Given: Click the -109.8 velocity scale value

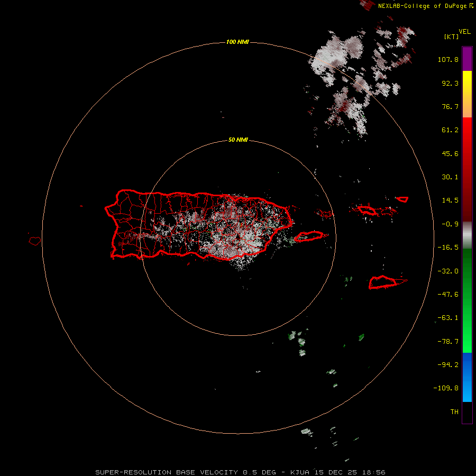Looking at the screenshot, I should 446,388.
